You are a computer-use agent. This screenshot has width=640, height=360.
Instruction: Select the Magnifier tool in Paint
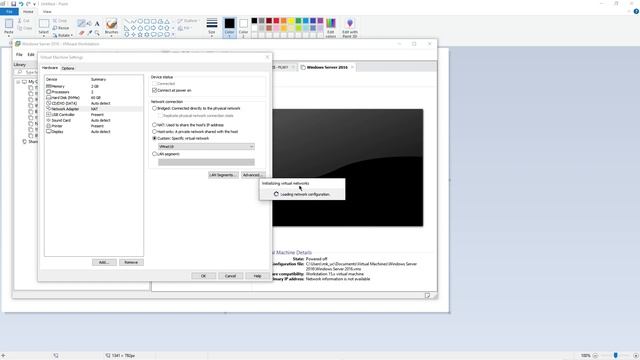pos(97,32)
